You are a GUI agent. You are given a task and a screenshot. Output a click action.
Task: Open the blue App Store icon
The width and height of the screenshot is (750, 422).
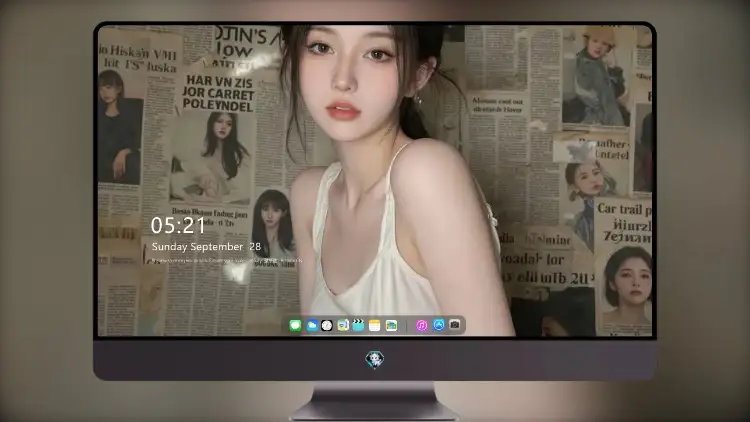439,325
